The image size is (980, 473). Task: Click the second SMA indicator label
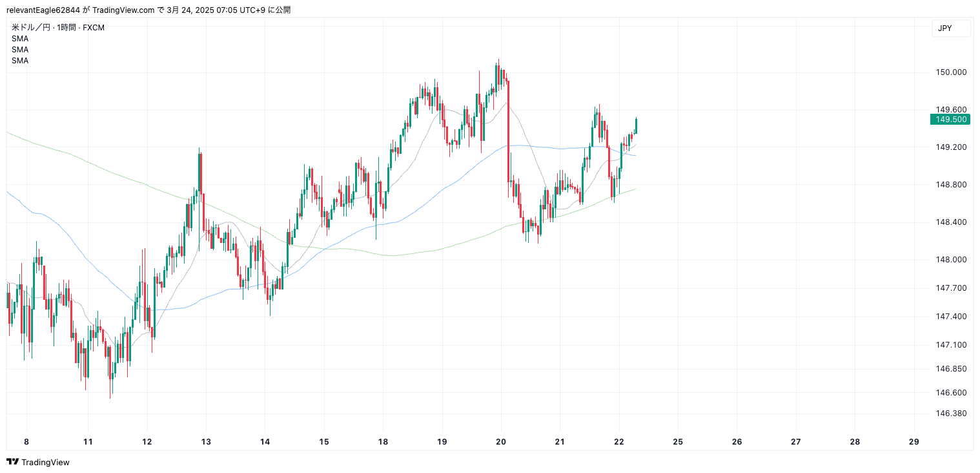tap(20, 50)
